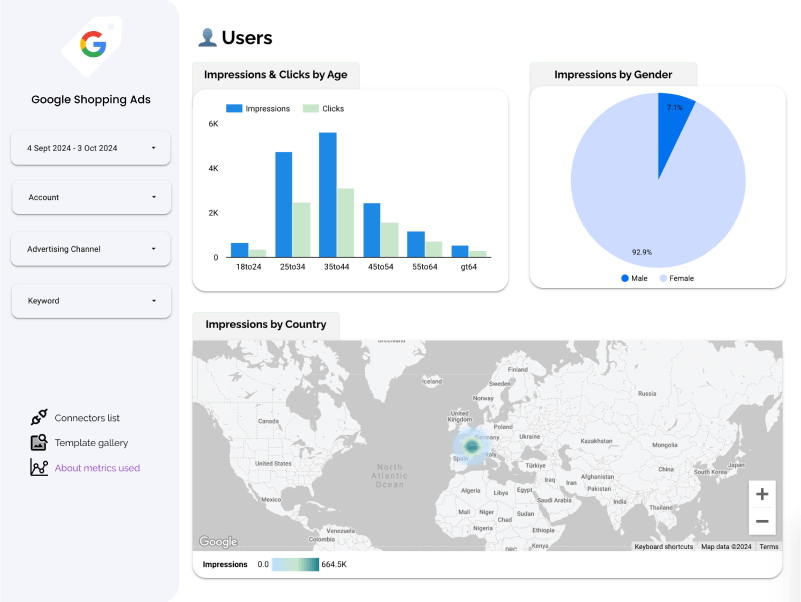Expand the Account filter dropdown
The height and width of the screenshot is (602, 801).
click(91, 197)
